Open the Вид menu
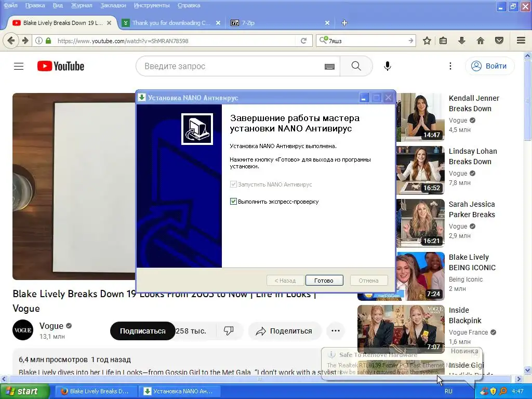This screenshot has width=532, height=399. point(58,5)
